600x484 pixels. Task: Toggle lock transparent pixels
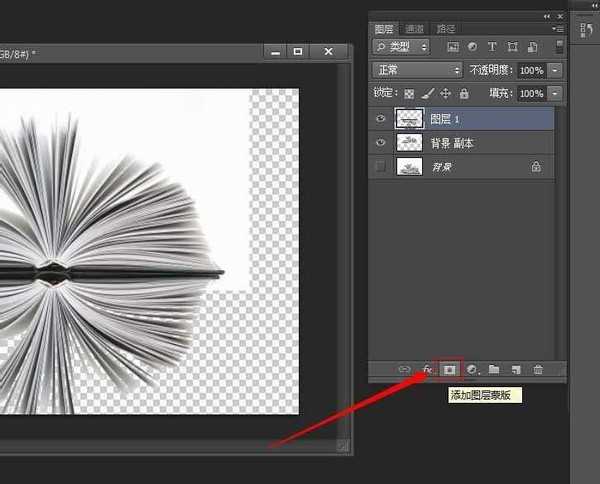click(x=409, y=94)
